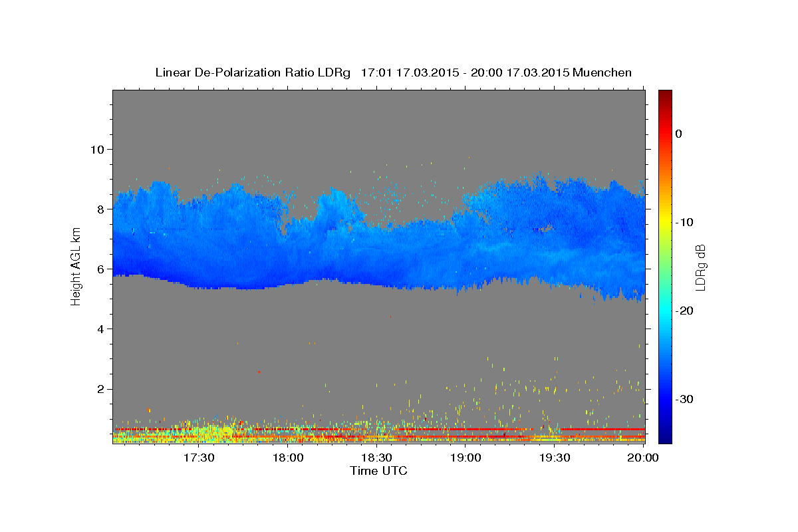The width and height of the screenshot is (798, 532).
Task: Click the colorbar value label -30
Action: [685, 399]
